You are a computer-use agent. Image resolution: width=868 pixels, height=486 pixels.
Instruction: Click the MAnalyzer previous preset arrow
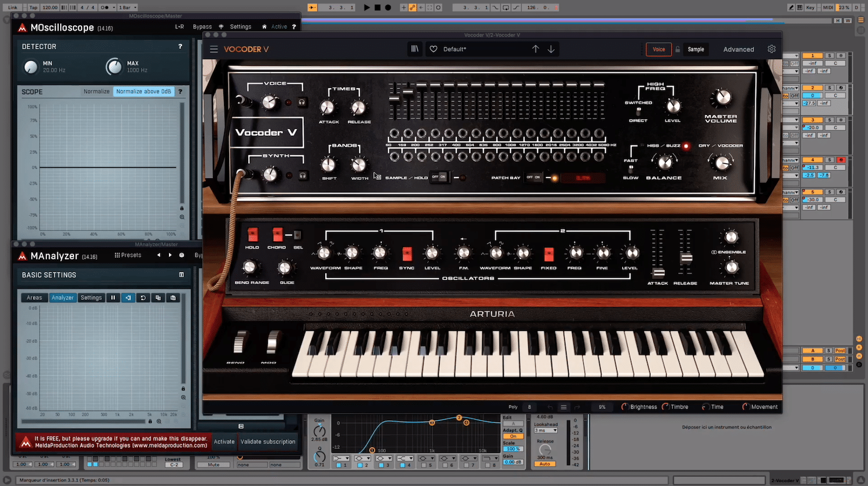(159, 255)
